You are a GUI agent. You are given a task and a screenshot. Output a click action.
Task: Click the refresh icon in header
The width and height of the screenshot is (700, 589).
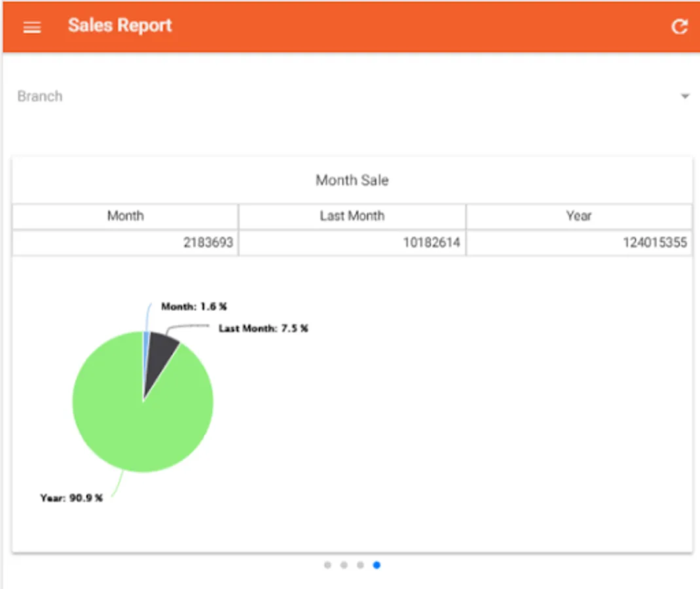pos(679,26)
